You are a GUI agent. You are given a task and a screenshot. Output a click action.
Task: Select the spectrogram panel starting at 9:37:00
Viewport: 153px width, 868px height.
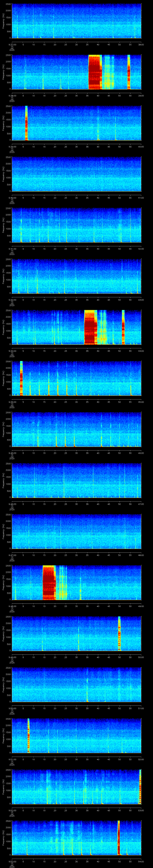76,21
